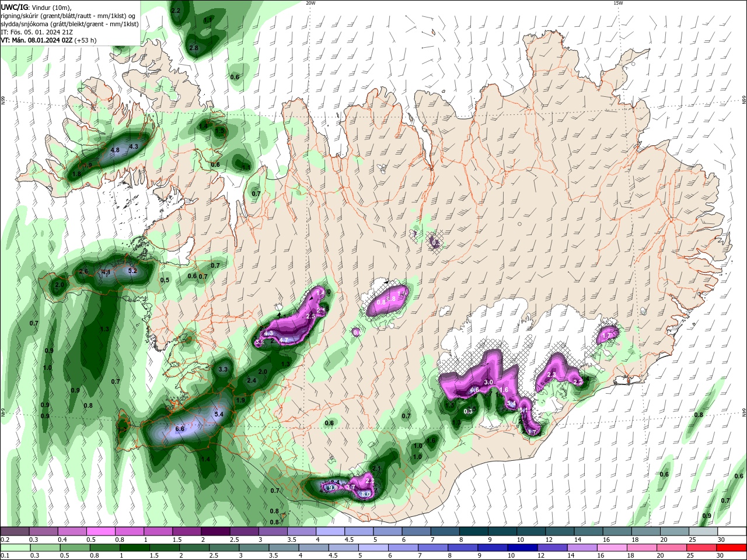Viewport: 747px width, 560px height.
Task: Click the 2.4 rain value on the map
Action: click(x=252, y=380)
